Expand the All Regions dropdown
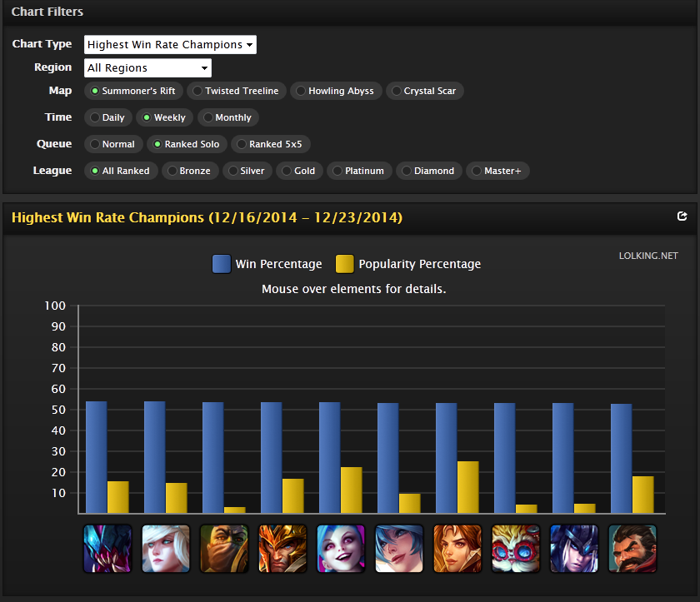 147,68
